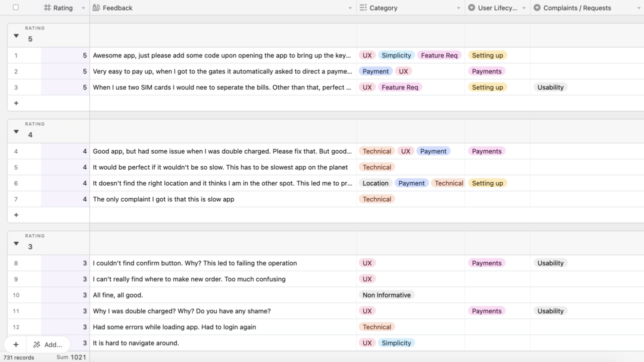Open the Feedback column dropdown arrow

click(x=350, y=8)
